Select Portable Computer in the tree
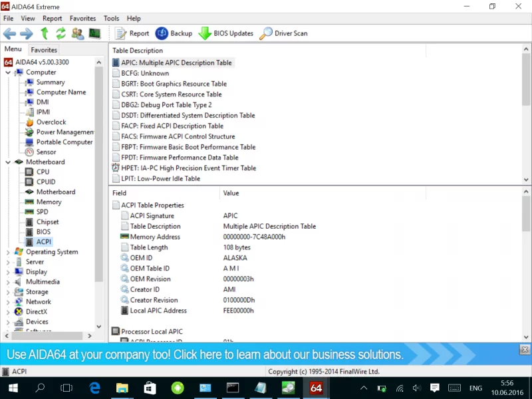Image resolution: width=532 pixels, height=399 pixels. (65, 142)
